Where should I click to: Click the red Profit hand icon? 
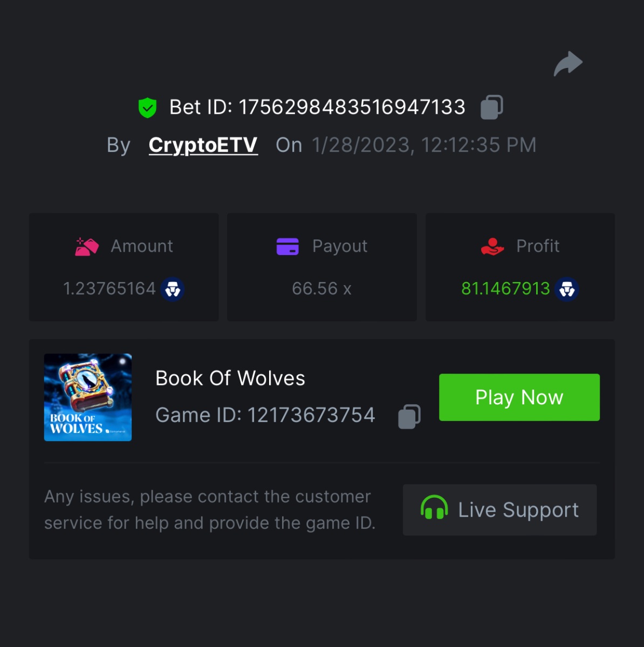point(492,246)
